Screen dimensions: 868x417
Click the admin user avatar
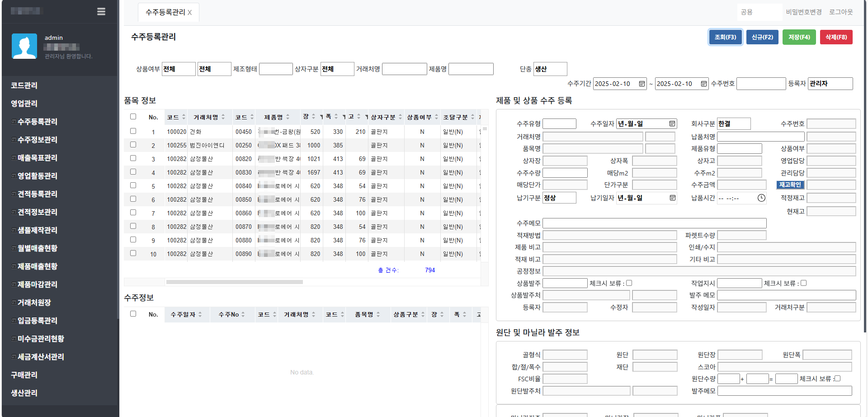point(24,46)
